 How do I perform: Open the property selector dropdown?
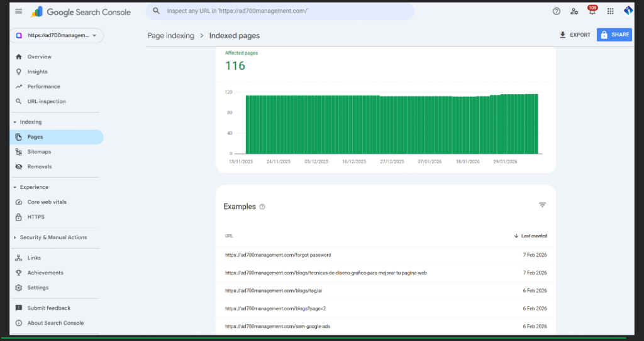tap(57, 36)
